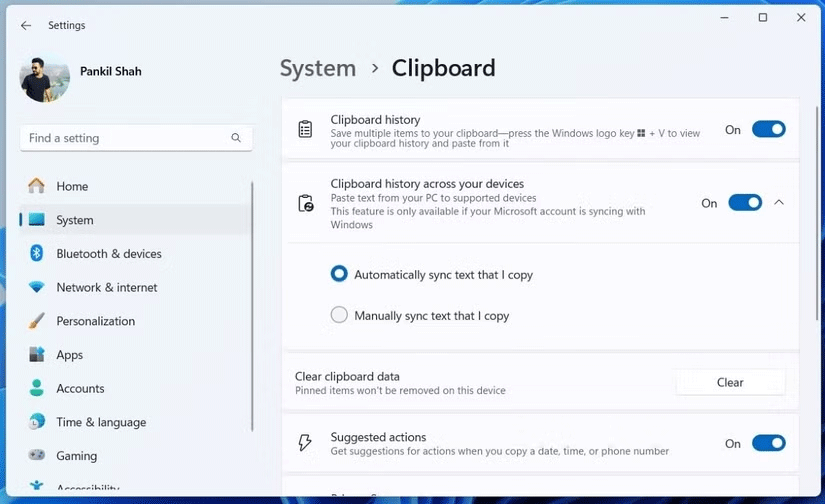Image resolution: width=825 pixels, height=504 pixels.
Task: Select Automatically sync text that I copy
Action: coord(339,274)
